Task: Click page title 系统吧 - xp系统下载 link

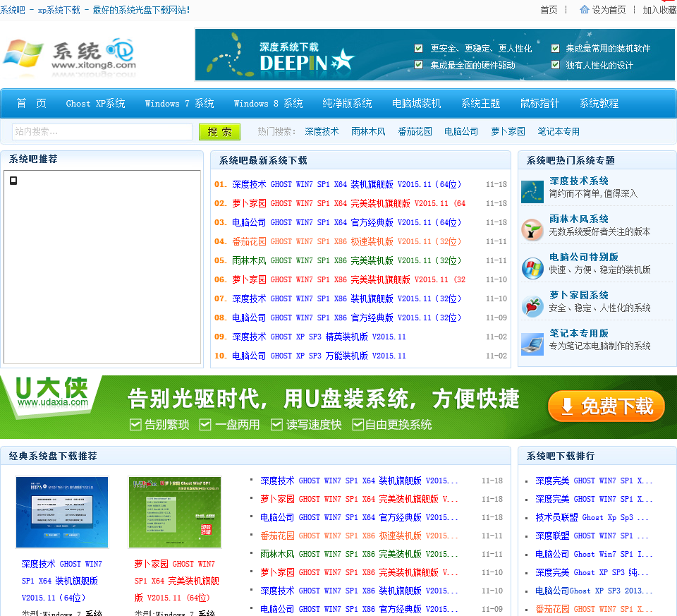Action: tap(94, 10)
